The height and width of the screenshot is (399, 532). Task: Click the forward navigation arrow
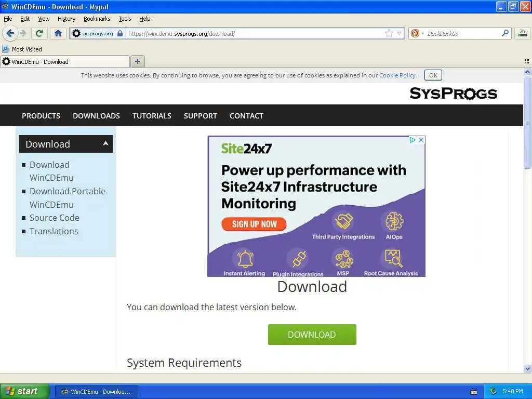[23, 33]
